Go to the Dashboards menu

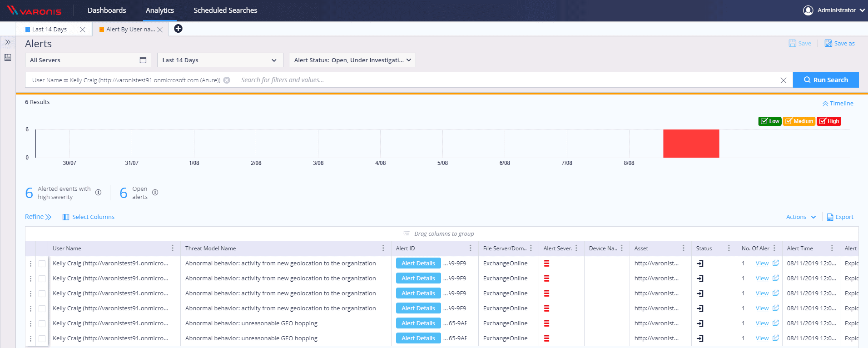click(107, 10)
